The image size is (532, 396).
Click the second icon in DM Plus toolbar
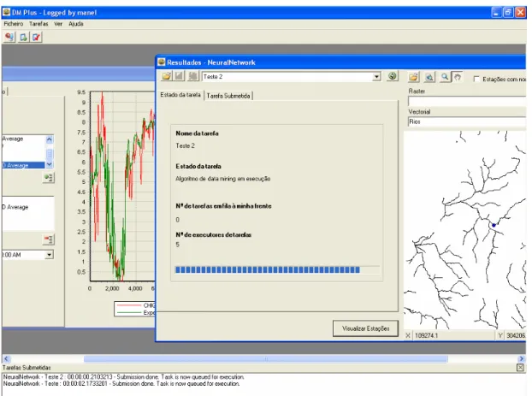click(23, 37)
